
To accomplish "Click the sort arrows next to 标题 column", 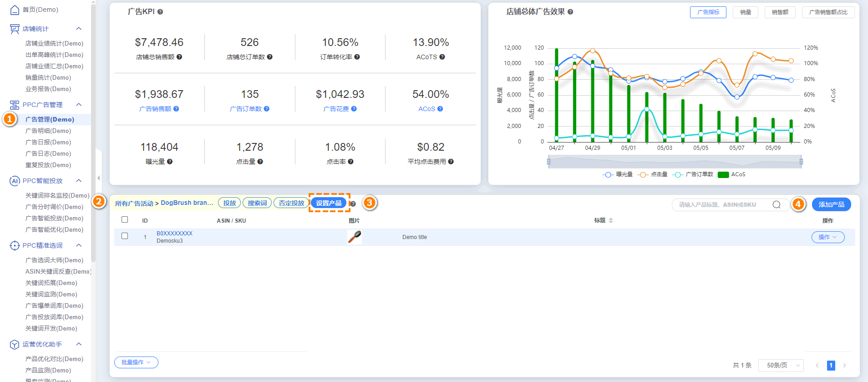I will (611, 220).
